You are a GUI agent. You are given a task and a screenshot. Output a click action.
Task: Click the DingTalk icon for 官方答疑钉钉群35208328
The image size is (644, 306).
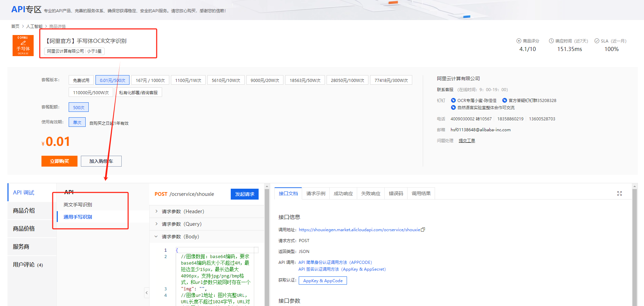click(x=505, y=100)
